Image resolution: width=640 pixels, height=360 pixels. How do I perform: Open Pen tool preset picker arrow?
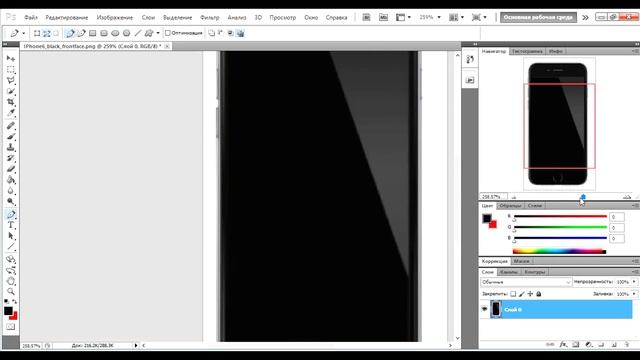(24, 33)
